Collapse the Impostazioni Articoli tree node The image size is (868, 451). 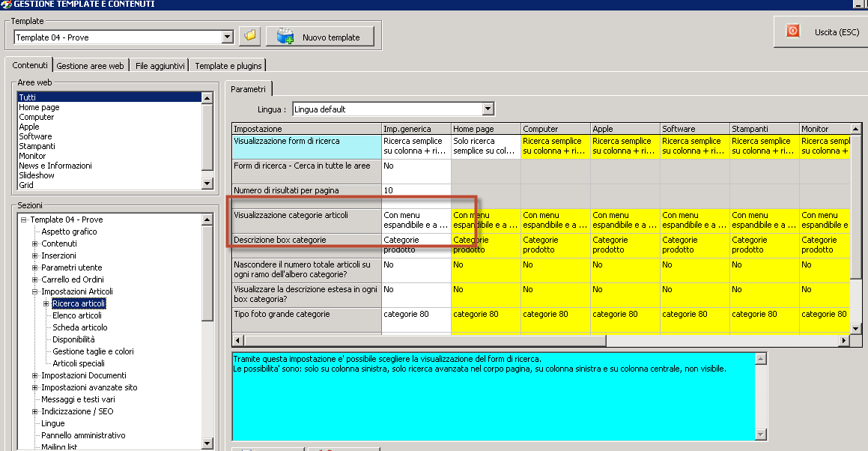tap(34, 291)
